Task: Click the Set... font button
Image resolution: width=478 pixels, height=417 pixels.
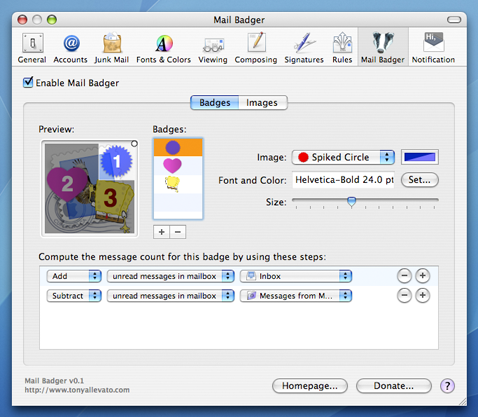Action: pyautogui.click(x=420, y=180)
